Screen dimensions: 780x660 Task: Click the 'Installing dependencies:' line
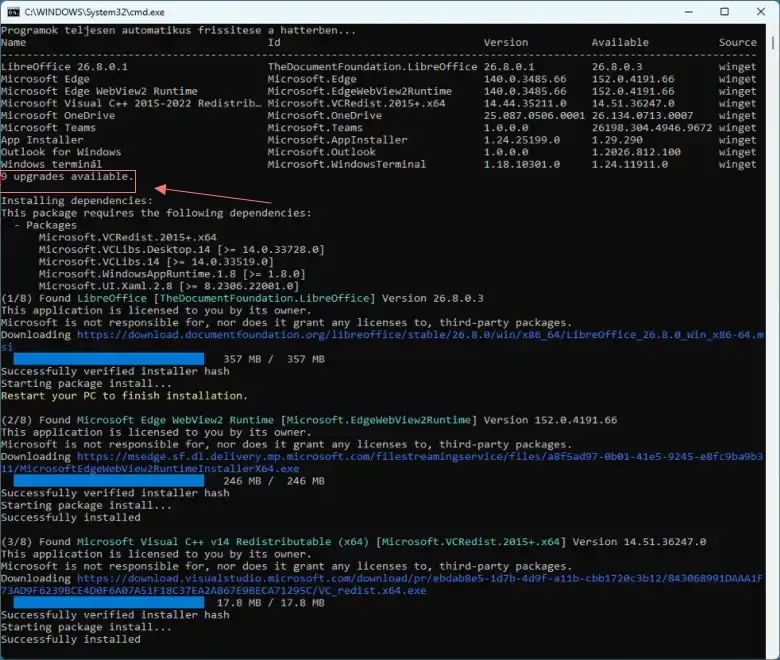coord(77,201)
